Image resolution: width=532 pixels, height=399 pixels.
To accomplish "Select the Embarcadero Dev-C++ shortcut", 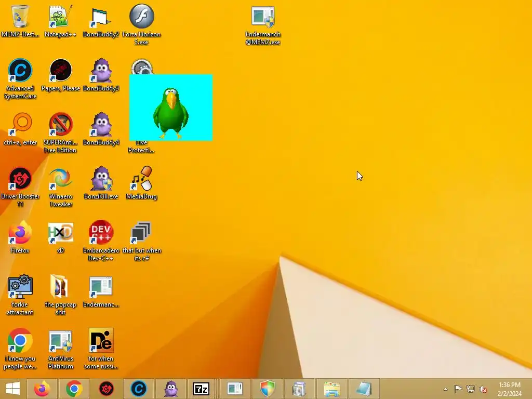I will pos(101,241).
